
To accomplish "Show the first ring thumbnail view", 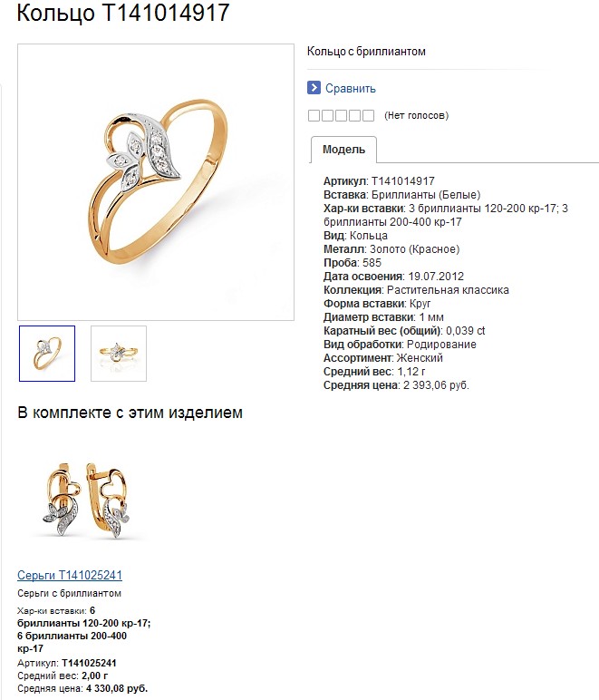I will tap(47, 354).
